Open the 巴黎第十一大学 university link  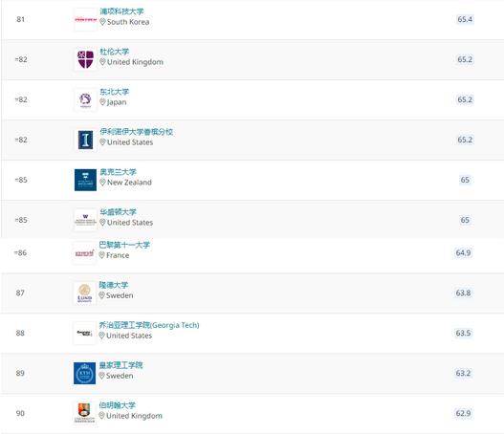coord(124,245)
